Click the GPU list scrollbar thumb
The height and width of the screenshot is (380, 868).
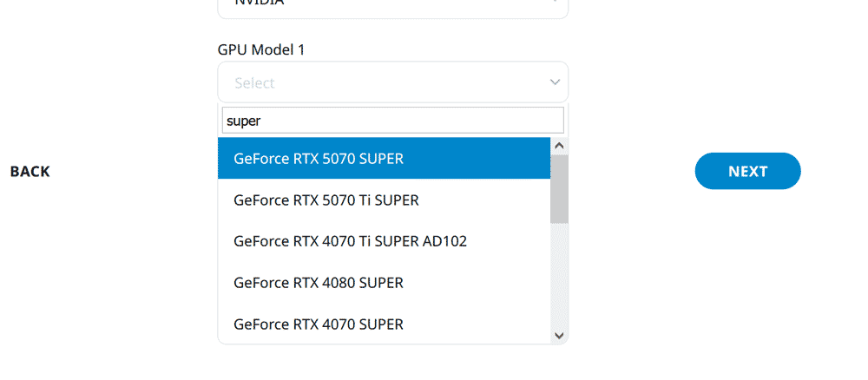pyautogui.click(x=559, y=188)
